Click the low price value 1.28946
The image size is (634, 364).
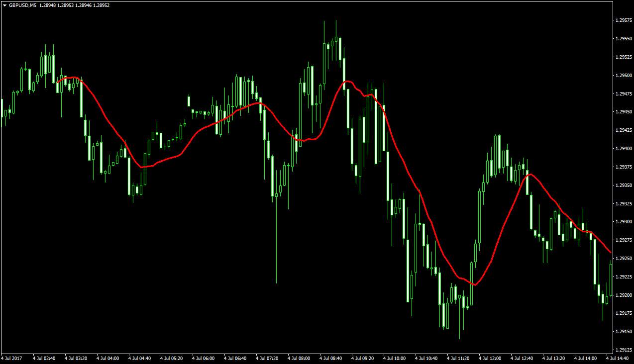click(83, 5)
